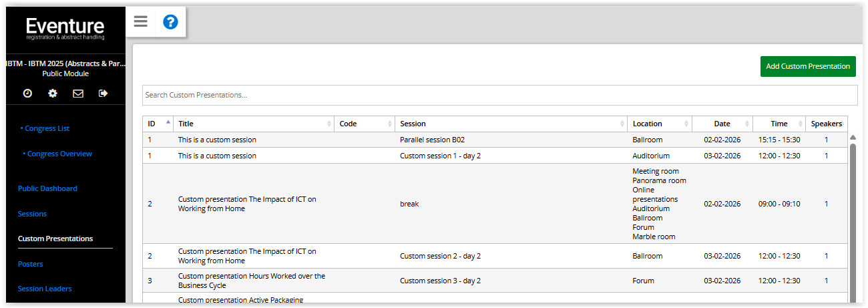This screenshot has height=308, width=868.
Task: Click the Eventure logo
Action: pos(65,28)
